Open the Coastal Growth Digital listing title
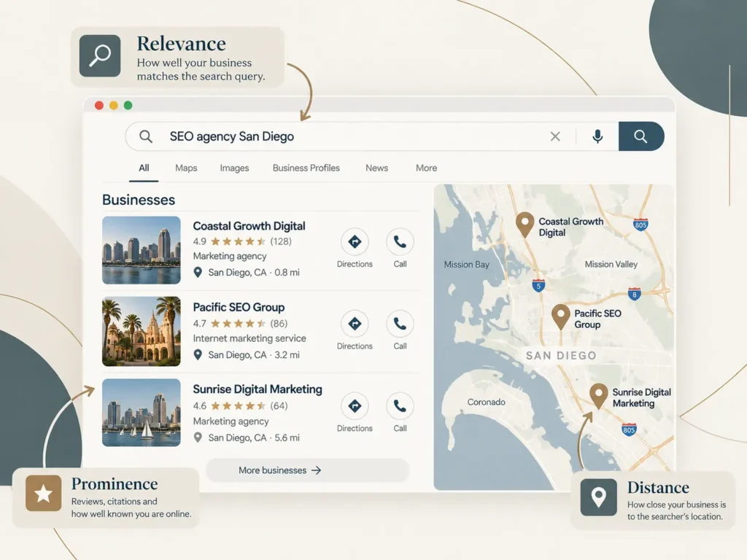The image size is (747, 560). [x=249, y=226]
